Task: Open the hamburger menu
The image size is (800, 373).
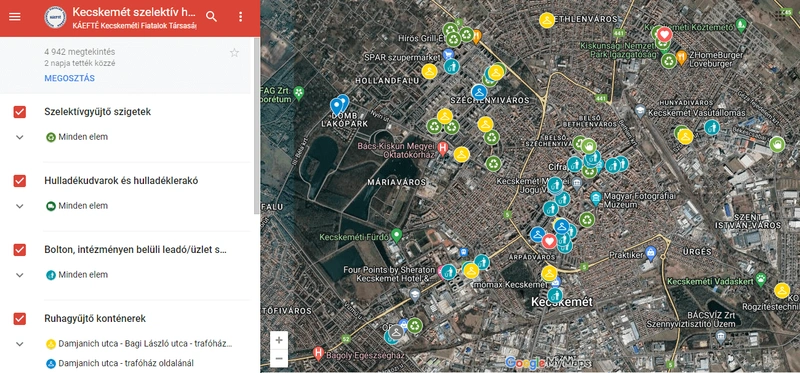Action: (15, 16)
